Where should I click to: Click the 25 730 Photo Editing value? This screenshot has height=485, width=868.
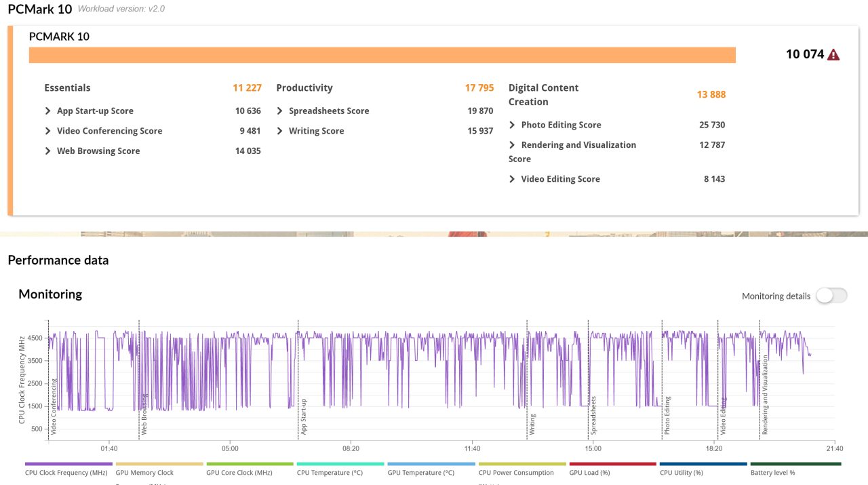tap(711, 125)
